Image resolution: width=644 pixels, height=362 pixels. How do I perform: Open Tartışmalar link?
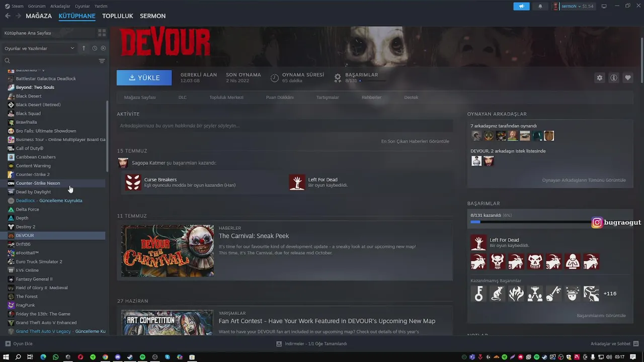coord(328,97)
